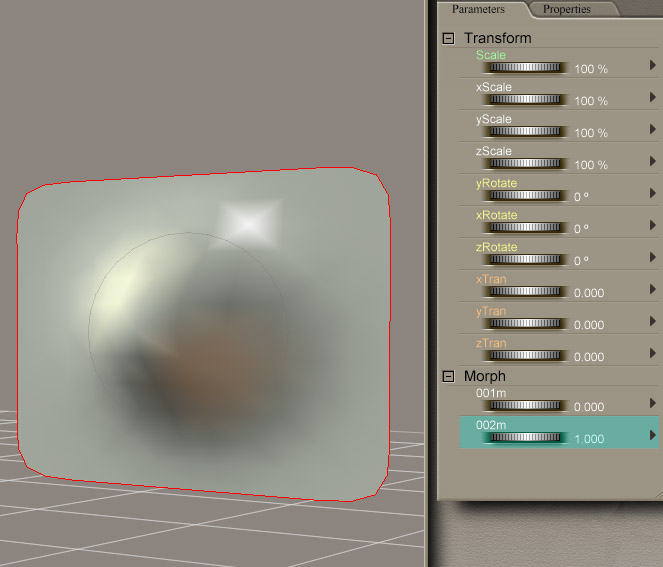Select the yScale parameter label
This screenshot has height=567, width=663.
pos(493,120)
